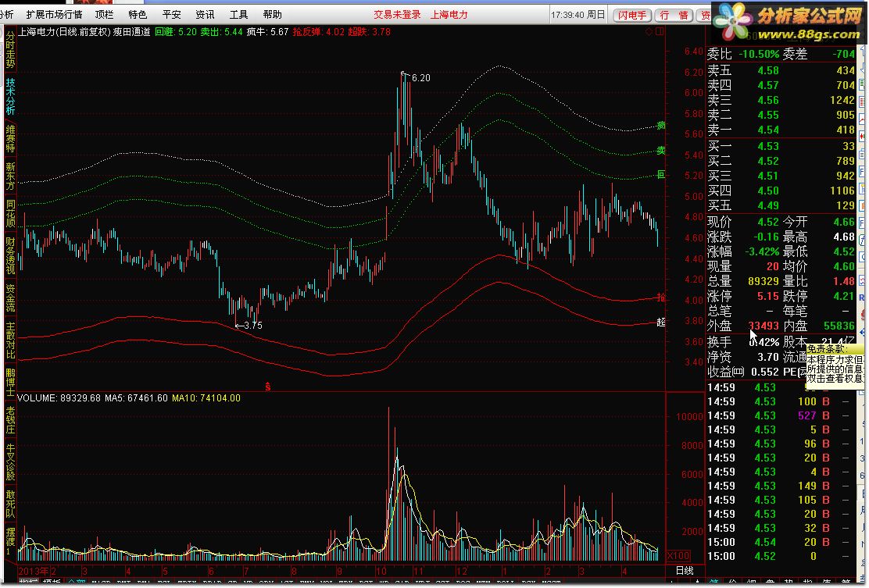Image resolution: width=869 pixels, height=588 pixels.
Task: Click the 抢反弹: 4.02 indicator value
Action: point(318,32)
